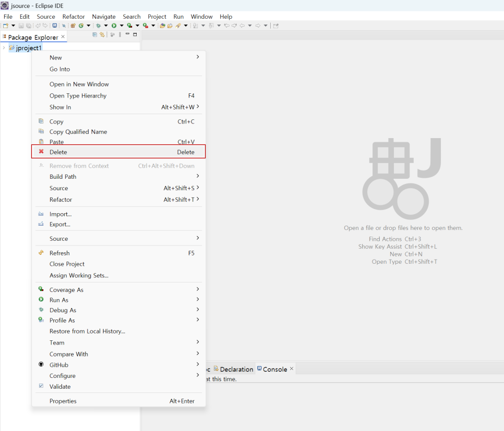The width and height of the screenshot is (504, 431).
Task: Close the Package Explorer tab with X
Action: (63, 36)
